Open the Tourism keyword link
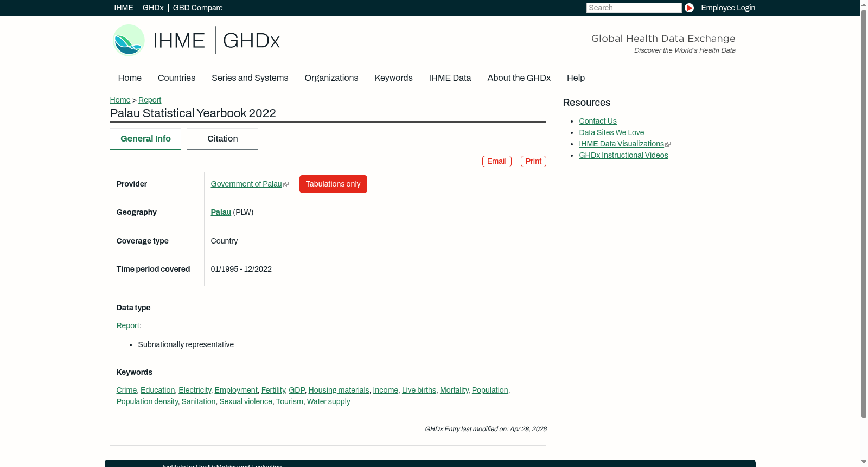 pyautogui.click(x=290, y=402)
